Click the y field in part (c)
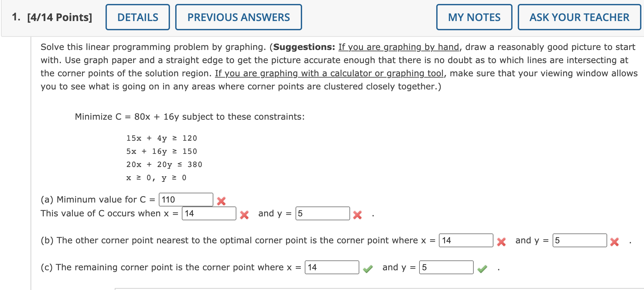644x290 pixels. point(446,268)
